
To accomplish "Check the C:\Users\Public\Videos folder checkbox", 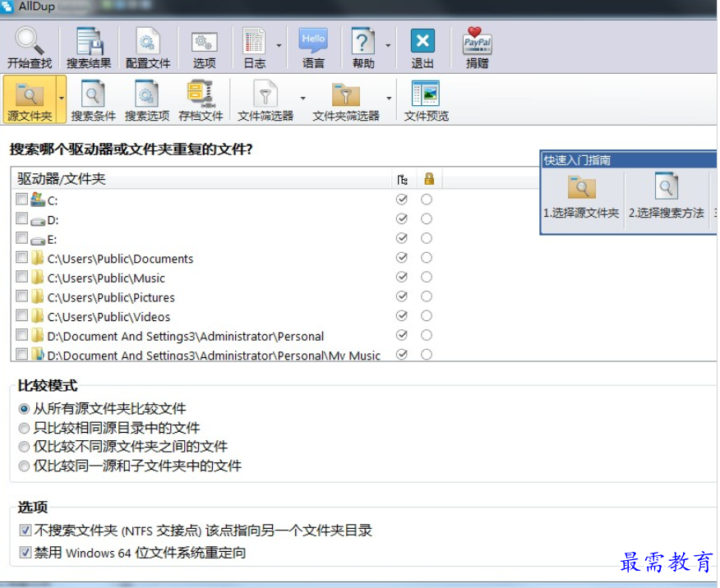I will click(x=21, y=315).
